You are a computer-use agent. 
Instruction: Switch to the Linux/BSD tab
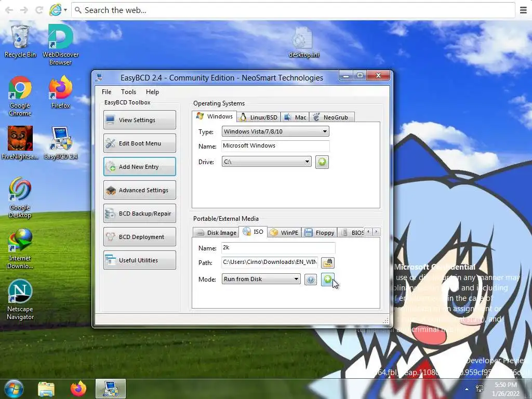point(259,117)
